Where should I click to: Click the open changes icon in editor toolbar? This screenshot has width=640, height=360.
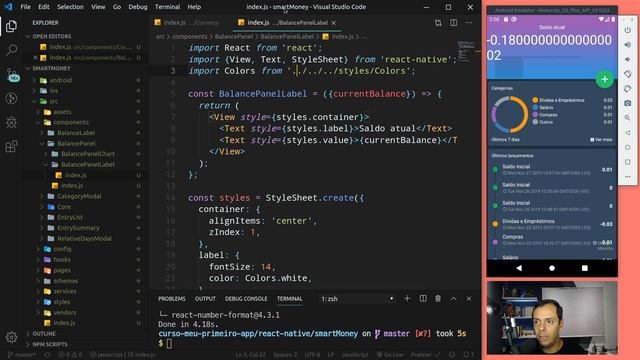438,23
